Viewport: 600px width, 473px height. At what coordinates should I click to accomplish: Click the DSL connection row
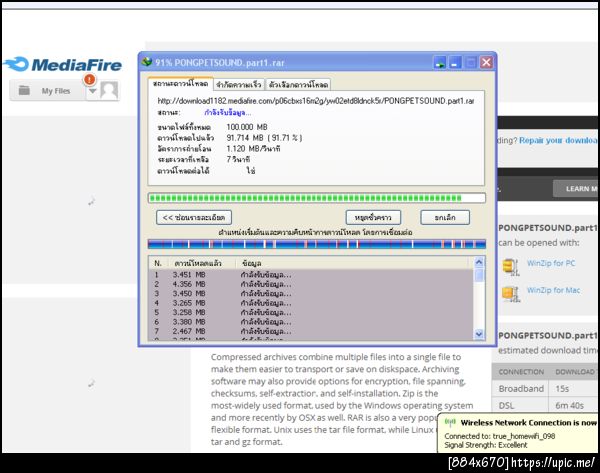546,405
